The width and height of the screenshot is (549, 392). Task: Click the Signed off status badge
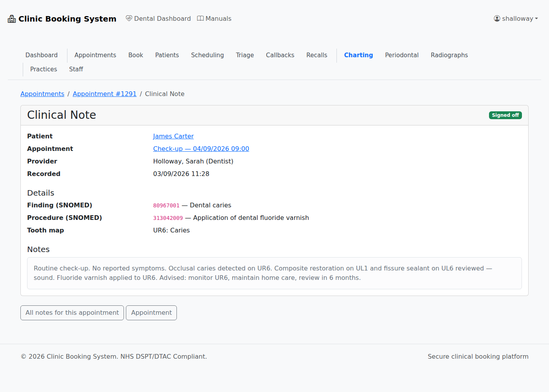click(505, 115)
